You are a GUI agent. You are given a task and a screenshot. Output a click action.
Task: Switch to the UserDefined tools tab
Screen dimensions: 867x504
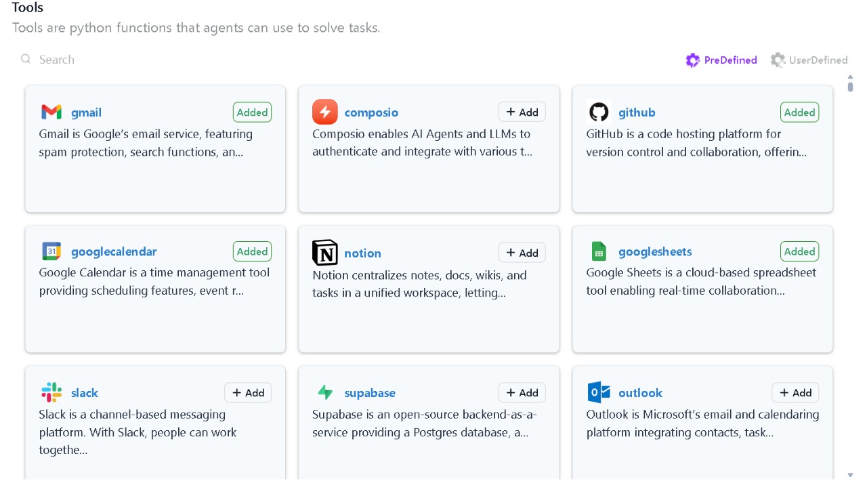[x=809, y=60]
